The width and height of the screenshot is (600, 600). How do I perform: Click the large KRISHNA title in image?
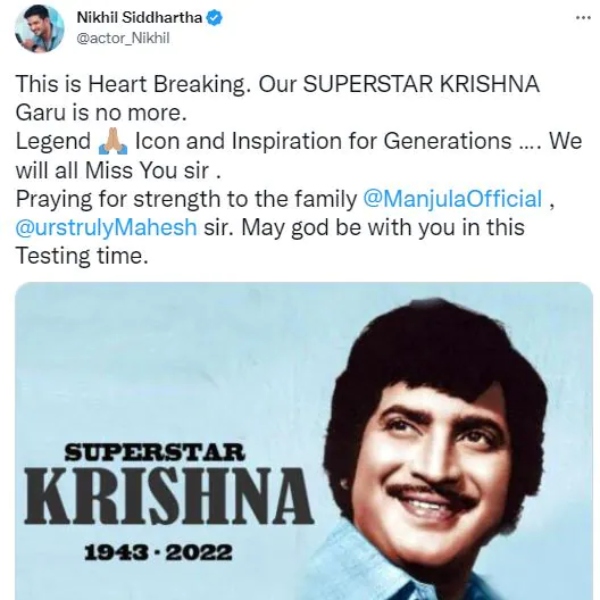tap(169, 497)
